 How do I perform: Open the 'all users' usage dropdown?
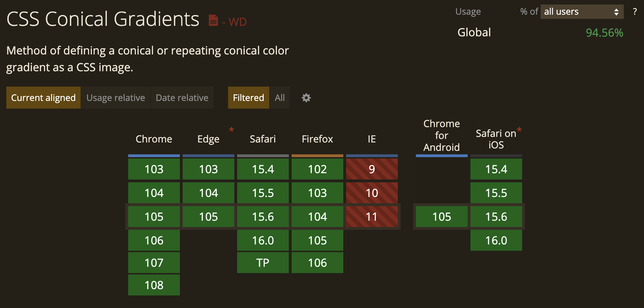pos(581,12)
